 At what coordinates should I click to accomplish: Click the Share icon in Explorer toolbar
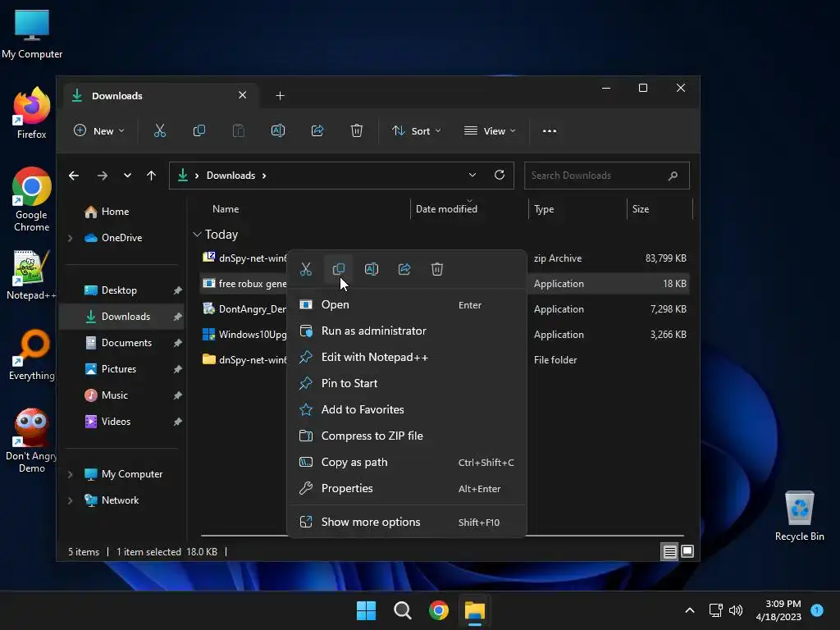(317, 130)
